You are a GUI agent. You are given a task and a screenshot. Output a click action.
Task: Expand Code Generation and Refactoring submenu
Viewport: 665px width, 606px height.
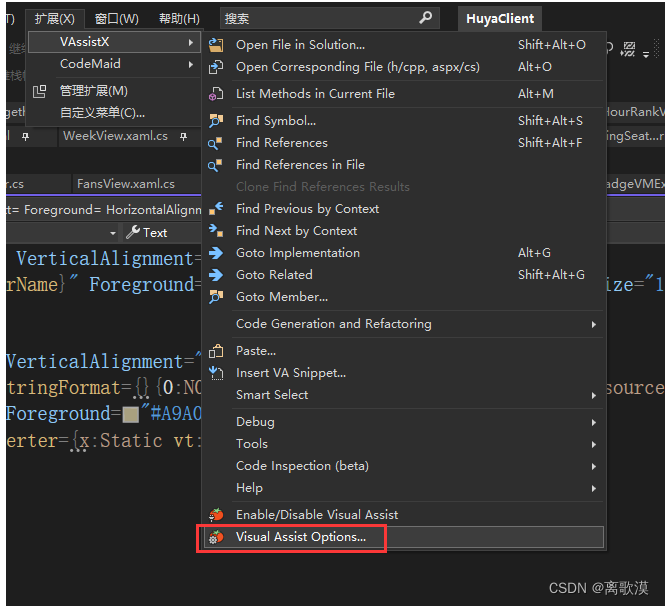[594, 324]
